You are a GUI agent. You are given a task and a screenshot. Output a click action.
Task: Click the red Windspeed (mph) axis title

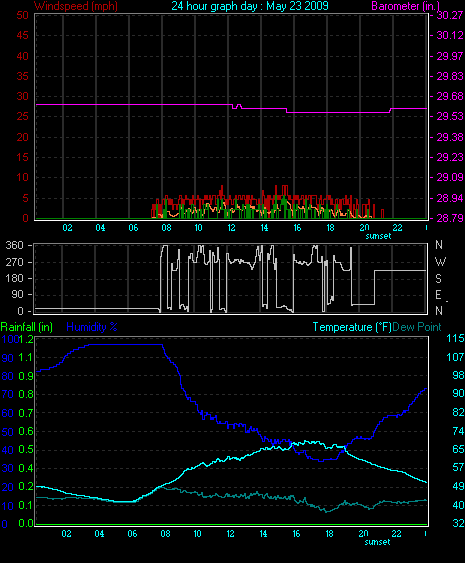76,6
